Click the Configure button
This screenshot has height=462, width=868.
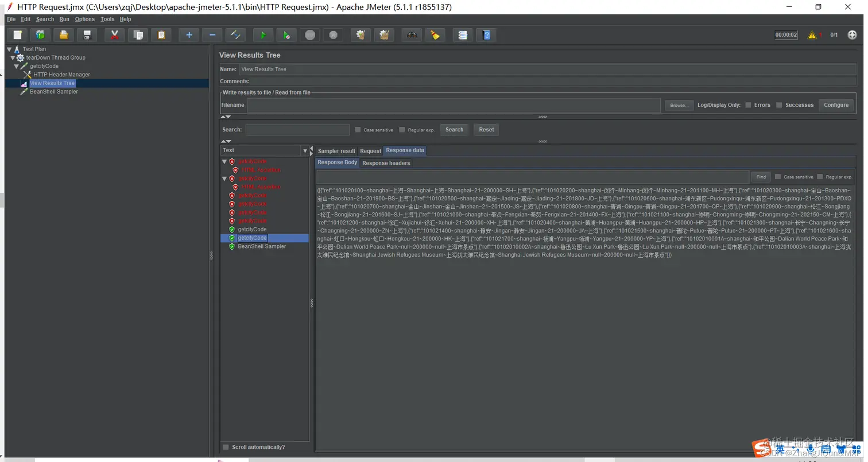836,105
